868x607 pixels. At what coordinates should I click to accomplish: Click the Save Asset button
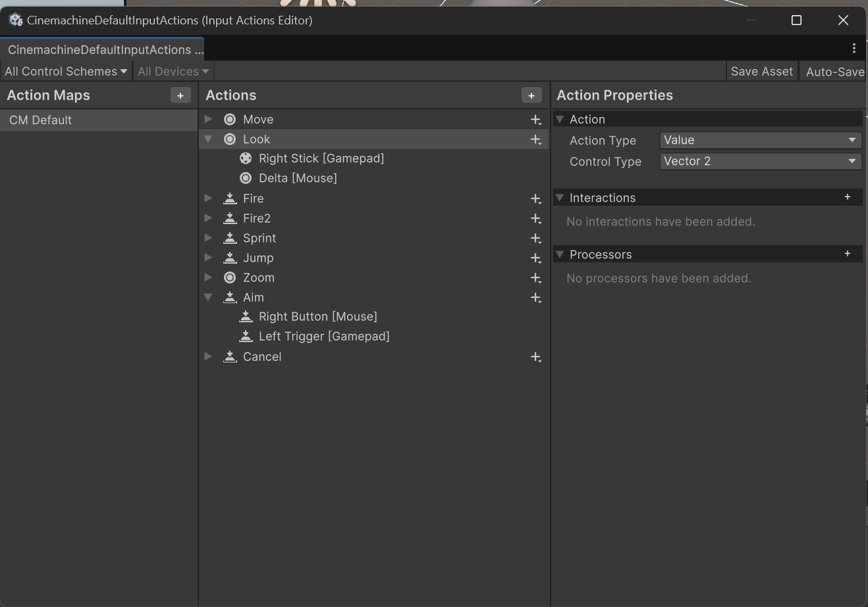click(761, 71)
